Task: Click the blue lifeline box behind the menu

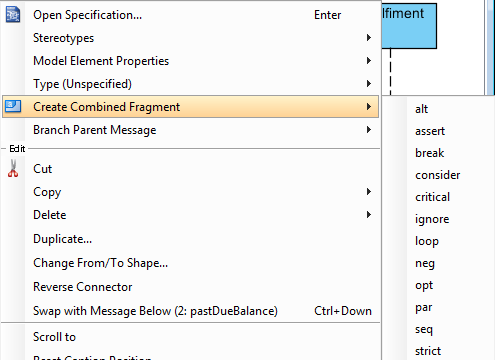Action: tap(409, 26)
